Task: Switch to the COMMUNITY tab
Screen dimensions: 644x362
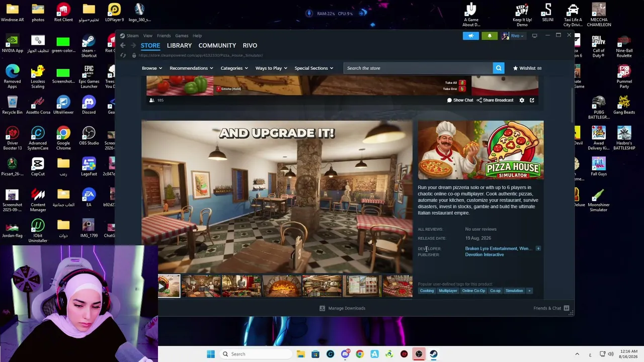Action: tap(217, 46)
